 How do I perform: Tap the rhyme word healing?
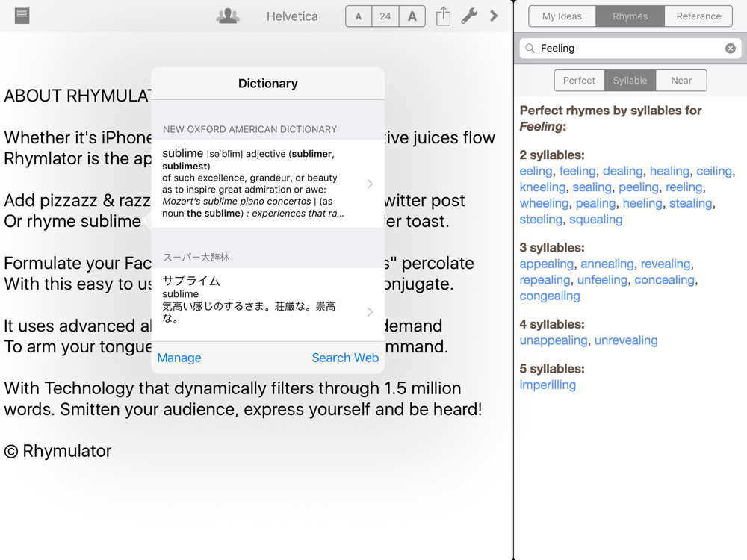coord(669,172)
